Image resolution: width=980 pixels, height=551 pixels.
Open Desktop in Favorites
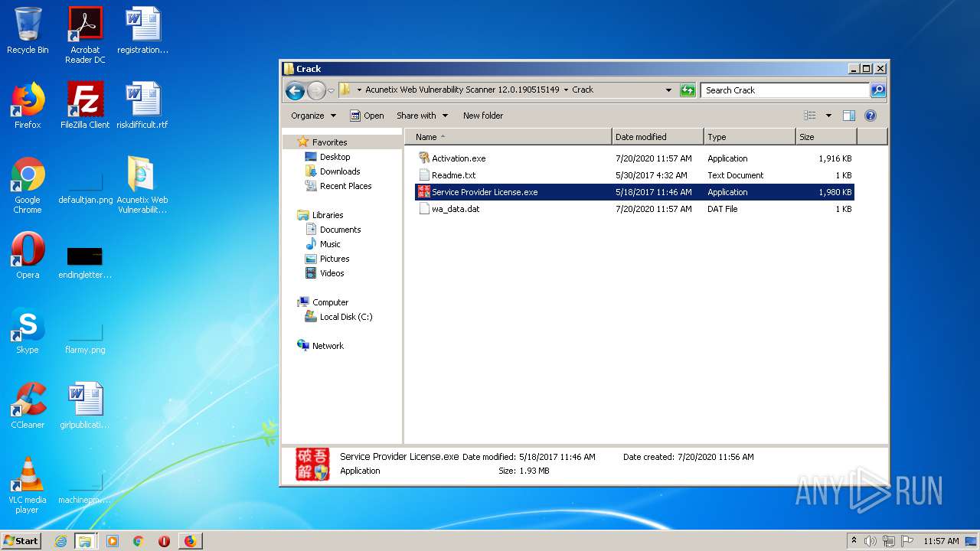[335, 157]
